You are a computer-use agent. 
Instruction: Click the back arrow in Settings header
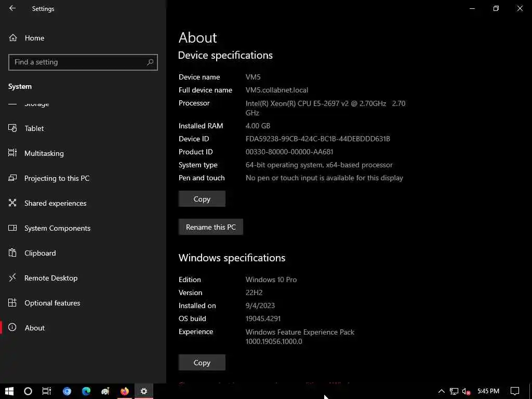(12, 8)
